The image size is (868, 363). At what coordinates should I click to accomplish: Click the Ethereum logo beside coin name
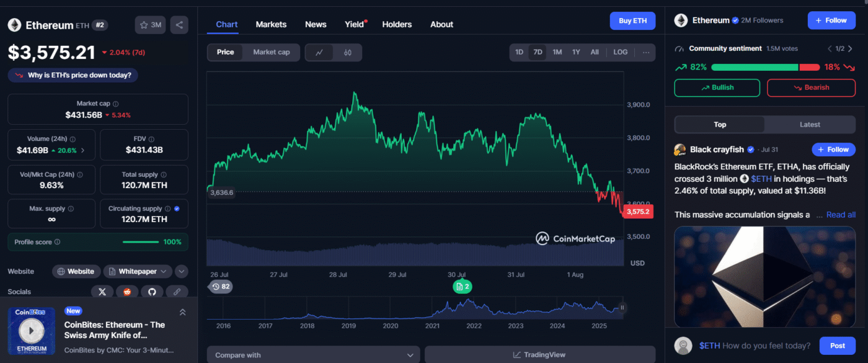click(x=14, y=25)
